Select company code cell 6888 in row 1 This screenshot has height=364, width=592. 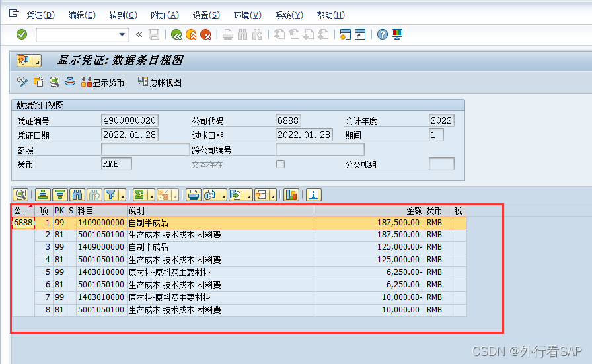[x=23, y=223]
